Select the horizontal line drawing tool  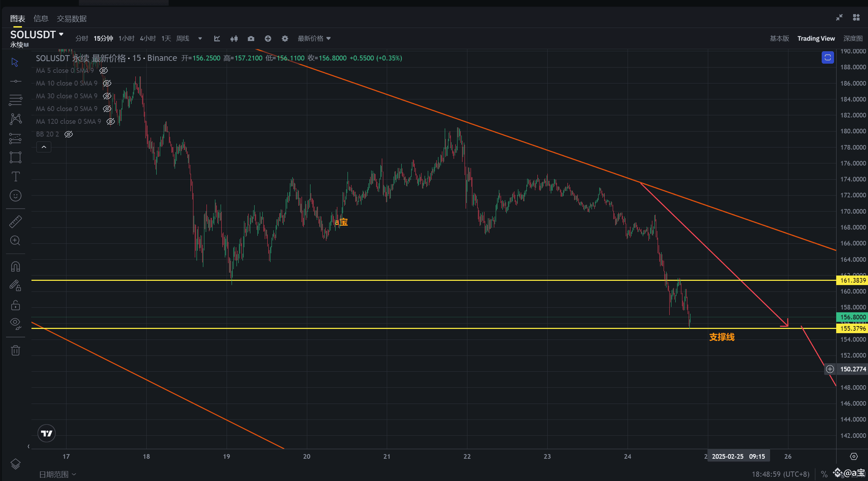pos(15,81)
